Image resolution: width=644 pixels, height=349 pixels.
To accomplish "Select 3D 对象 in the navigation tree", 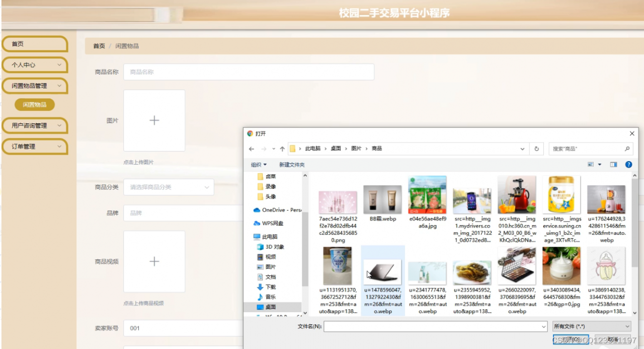I will [271, 247].
